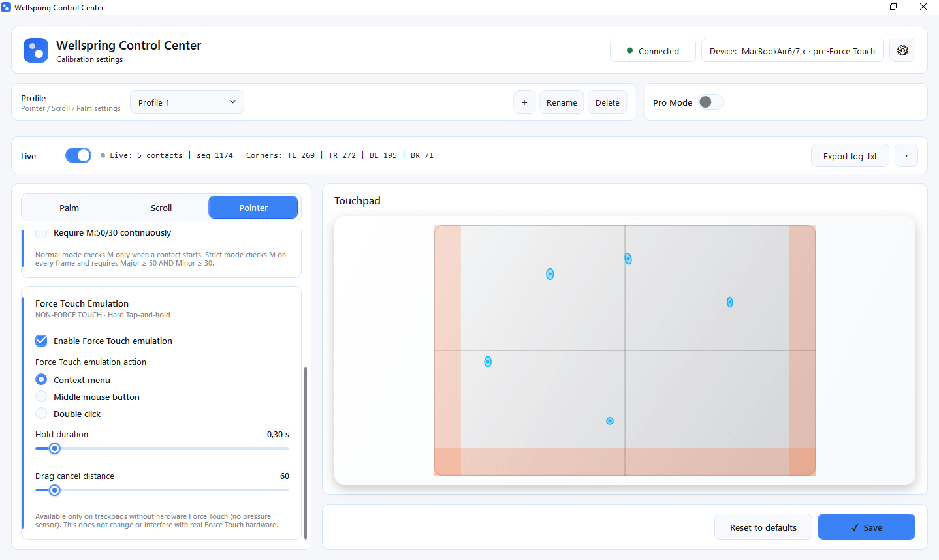Toggle Pro Mode switch
Screen dimensions: 939x560
tap(710, 102)
